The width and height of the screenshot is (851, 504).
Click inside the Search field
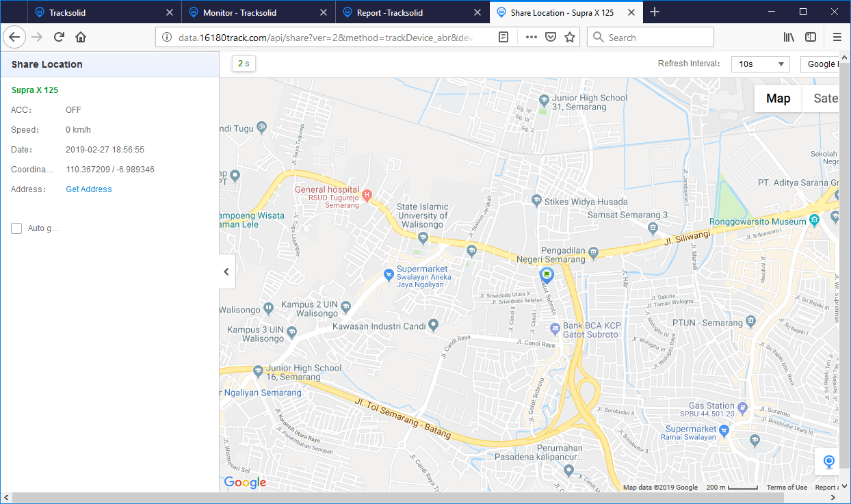click(x=650, y=37)
